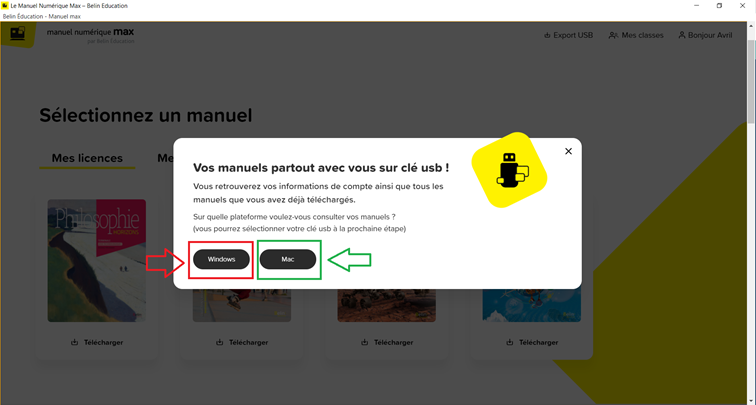Choose the Windows platform button

(x=221, y=259)
